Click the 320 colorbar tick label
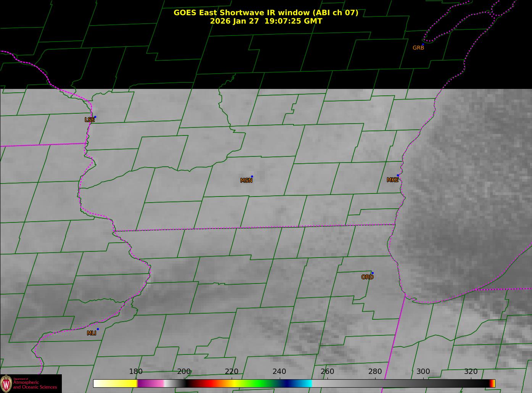This screenshot has height=393, width=532. (471, 372)
